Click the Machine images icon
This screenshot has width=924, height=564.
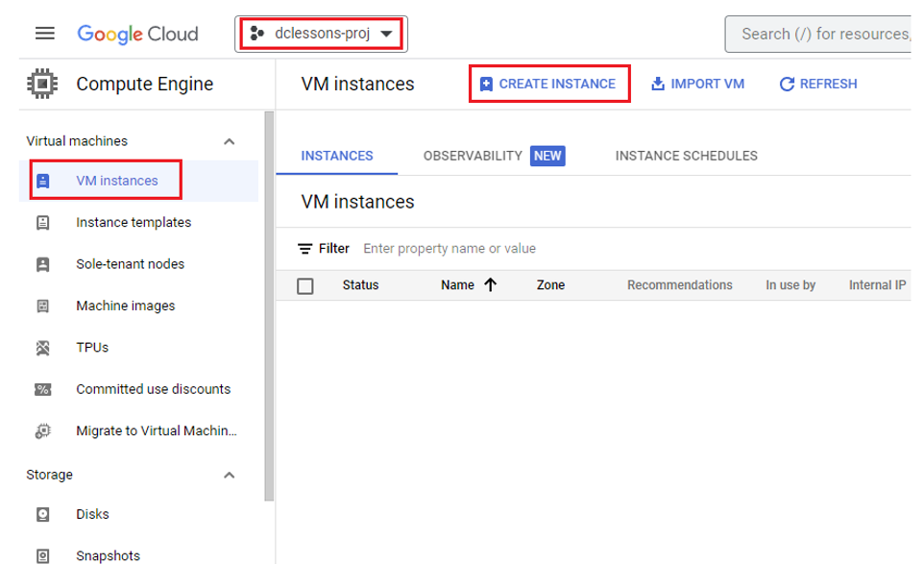(x=43, y=306)
